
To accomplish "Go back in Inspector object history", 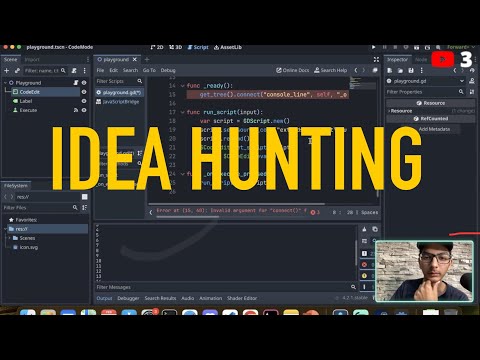I will click(x=455, y=71).
